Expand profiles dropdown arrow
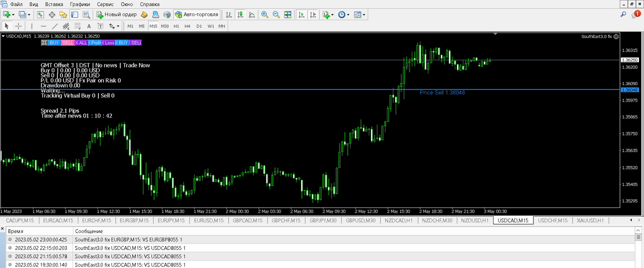 click(x=29, y=15)
